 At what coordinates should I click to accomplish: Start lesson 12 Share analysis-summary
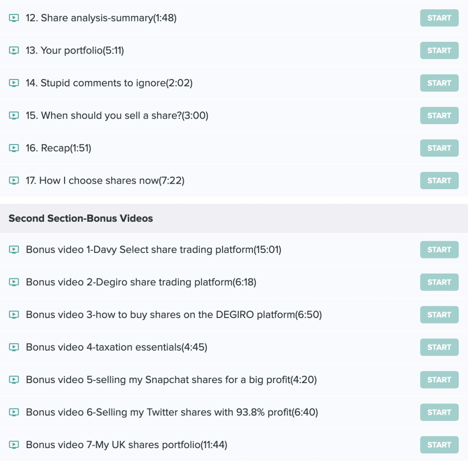[x=439, y=18]
